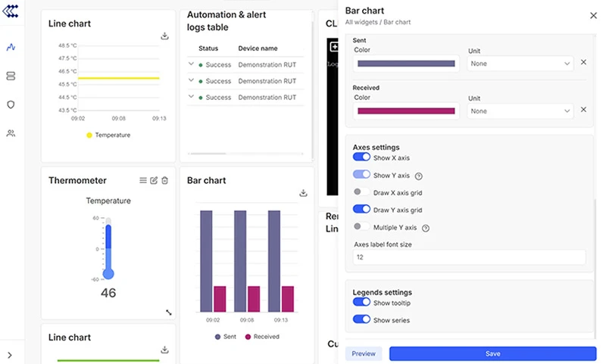Image resolution: width=606 pixels, height=364 pixels.
Task: Expand the first Success log row
Action: pyautogui.click(x=192, y=64)
